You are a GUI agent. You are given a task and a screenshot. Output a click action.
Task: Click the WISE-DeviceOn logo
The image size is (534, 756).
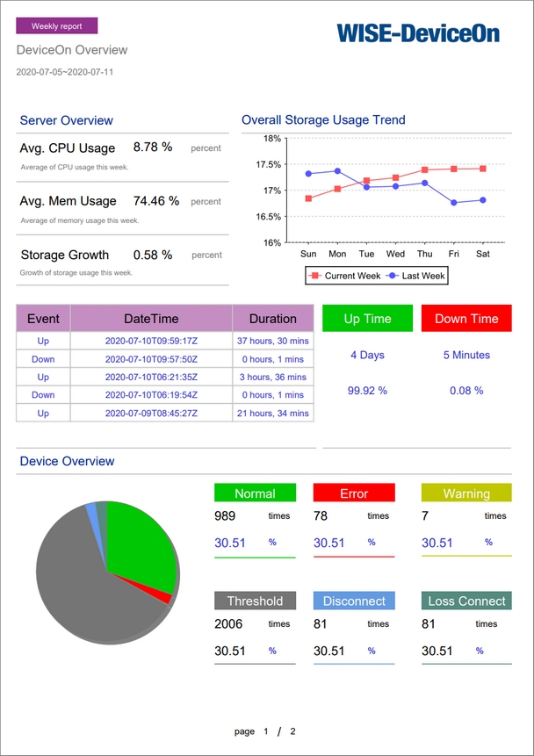pyautogui.click(x=418, y=33)
